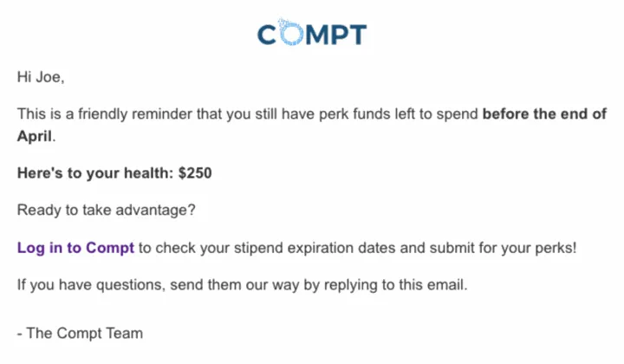This screenshot has width=624, height=364.
Task: Click the word 'Compt' in the login link
Action: pyautogui.click(x=110, y=248)
